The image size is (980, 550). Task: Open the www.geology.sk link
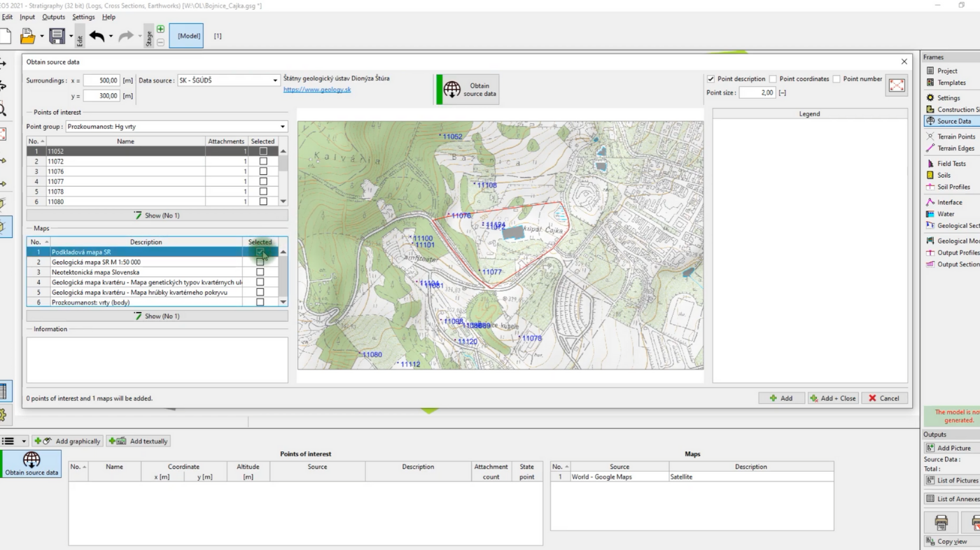tap(317, 90)
